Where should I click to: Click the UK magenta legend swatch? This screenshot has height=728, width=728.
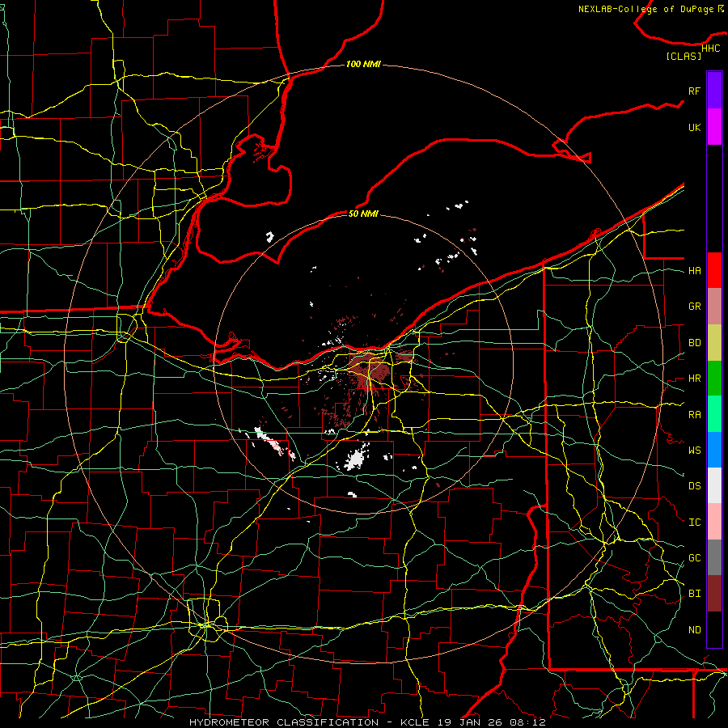pos(714,127)
